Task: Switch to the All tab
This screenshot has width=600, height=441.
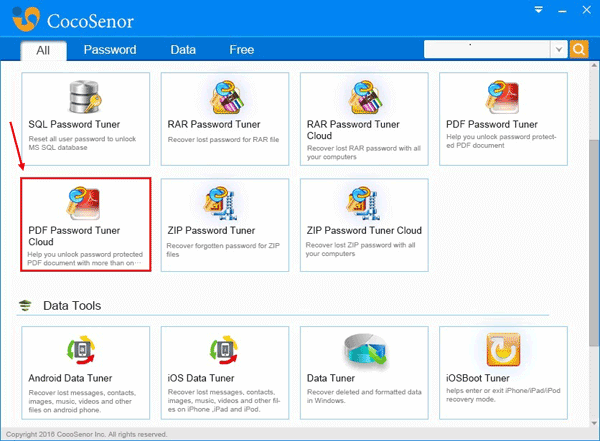Action: pos(43,51)
